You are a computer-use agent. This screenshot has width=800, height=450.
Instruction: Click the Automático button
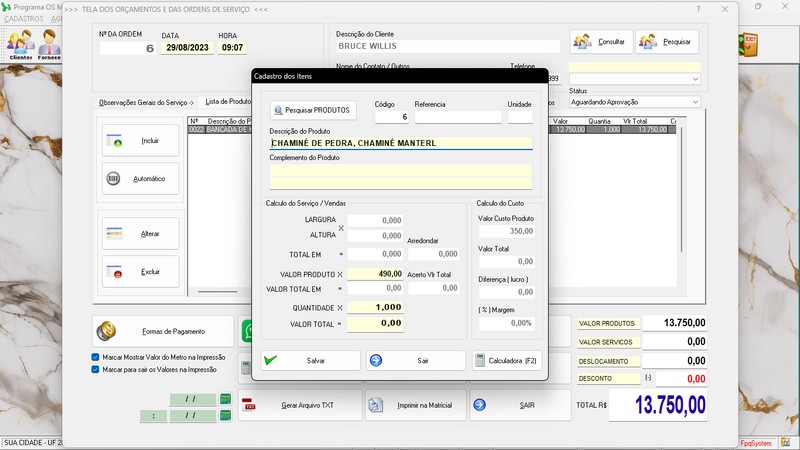[x=141, y=179]
